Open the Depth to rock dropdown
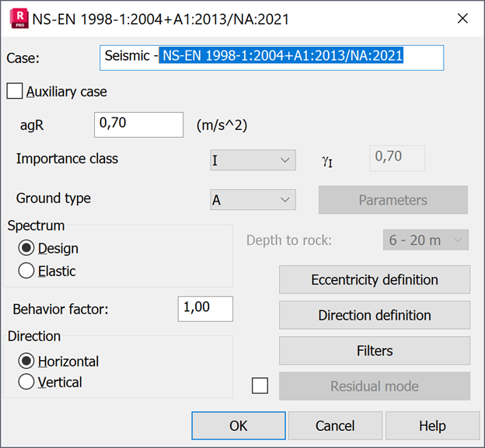 tap(426, 240)
